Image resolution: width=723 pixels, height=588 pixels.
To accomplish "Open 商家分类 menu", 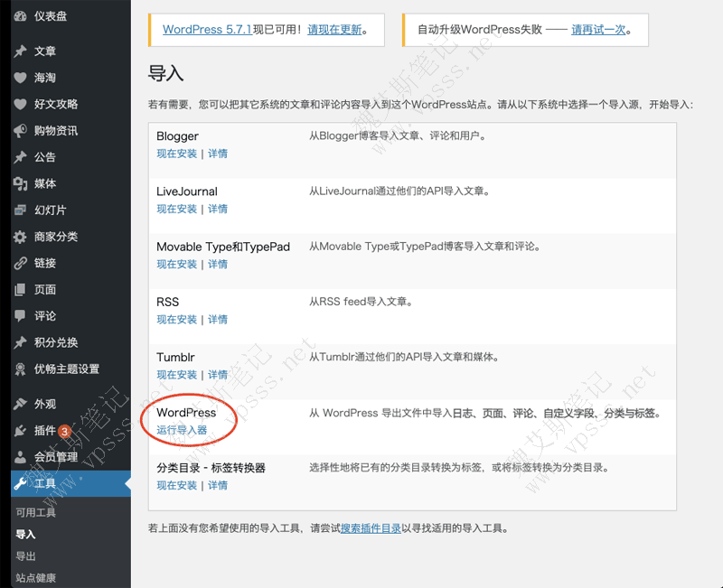I will click(56, 237).
